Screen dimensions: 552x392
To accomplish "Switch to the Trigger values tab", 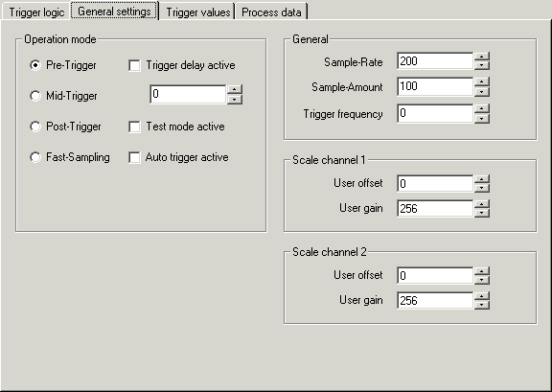I will pyautogui.click(x=197, y=12).
